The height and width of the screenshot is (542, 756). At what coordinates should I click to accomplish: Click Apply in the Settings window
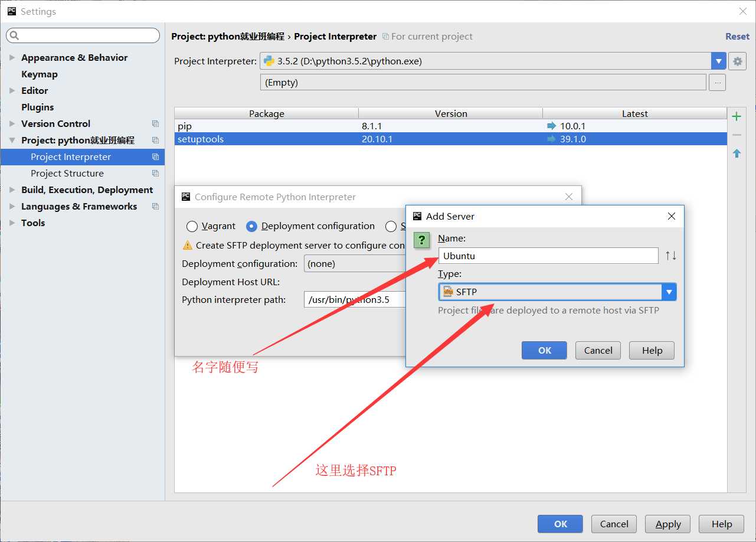[x=668, y=524]
